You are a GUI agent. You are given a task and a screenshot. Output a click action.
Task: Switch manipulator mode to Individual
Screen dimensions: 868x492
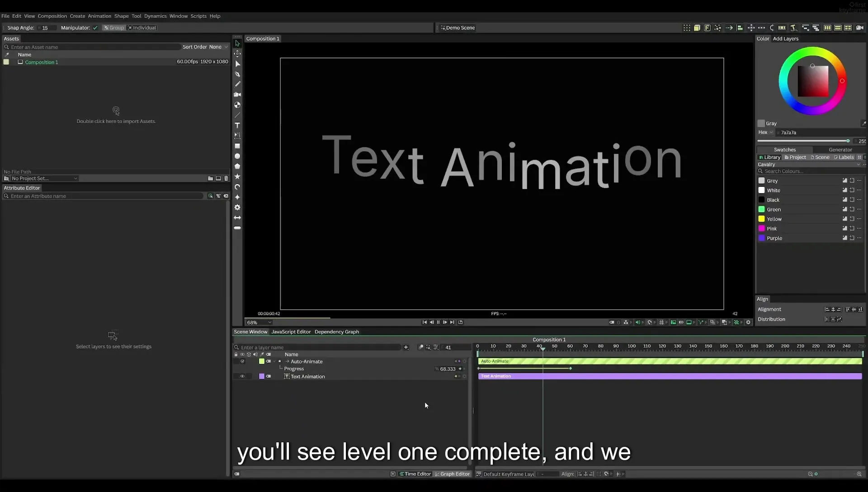tap(142, 28)
